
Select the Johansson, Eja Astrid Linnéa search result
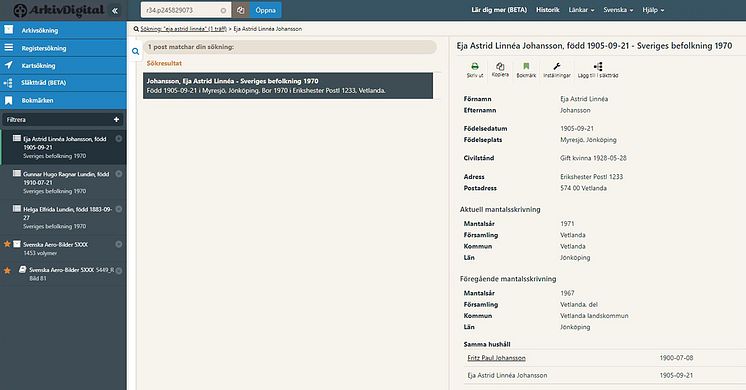(288, 86)
